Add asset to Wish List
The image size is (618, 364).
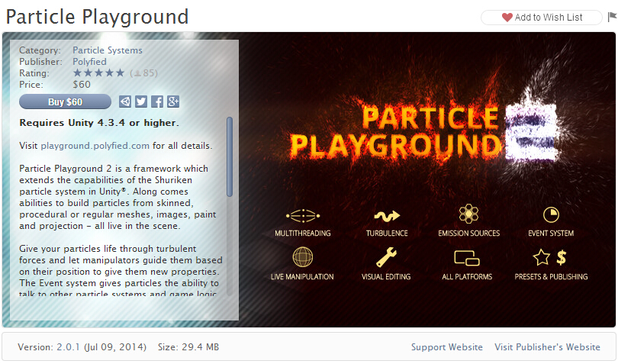point(542,18)
